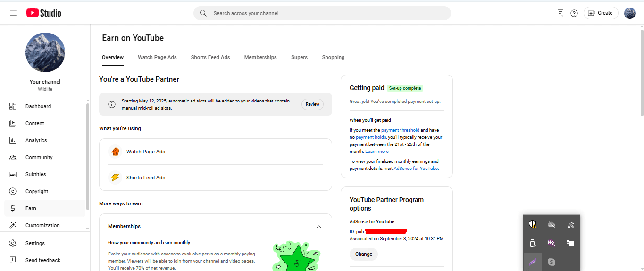The width and height of the screenshot is (644, 271).
Task: Click the Learn more link
Action: pos(377,152)
